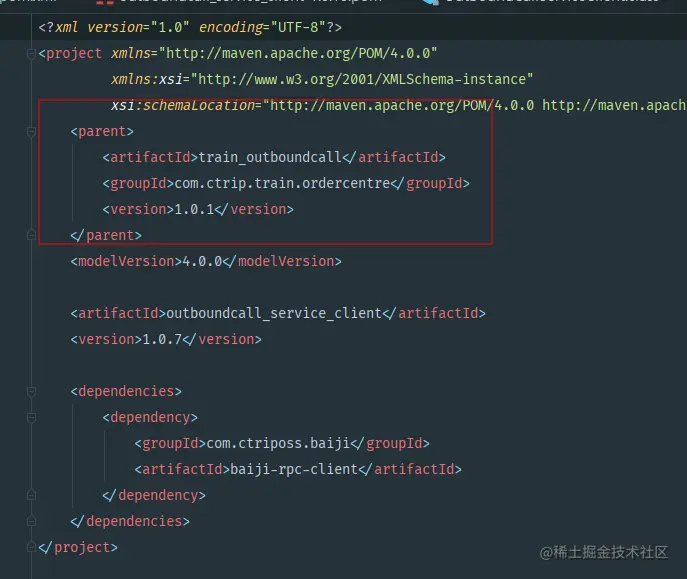Click the artifactId value train_outboundcall

[270, 157]
